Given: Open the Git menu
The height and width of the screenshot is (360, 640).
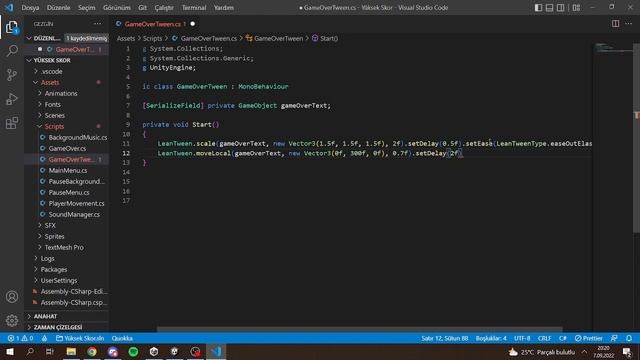Looking at the screenshot, I should (142, 8).
